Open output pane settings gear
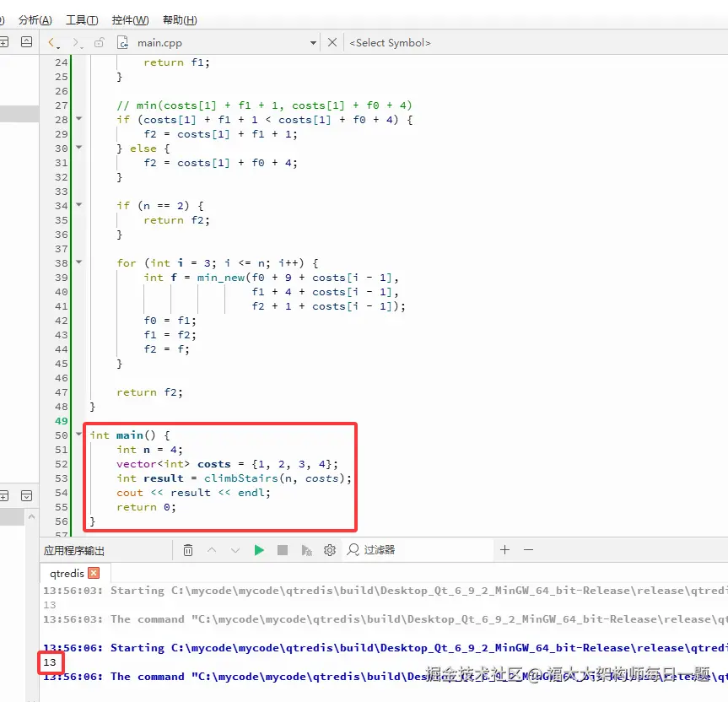The height and width of the screenshot is (702, 728). (x=330, y=550)
